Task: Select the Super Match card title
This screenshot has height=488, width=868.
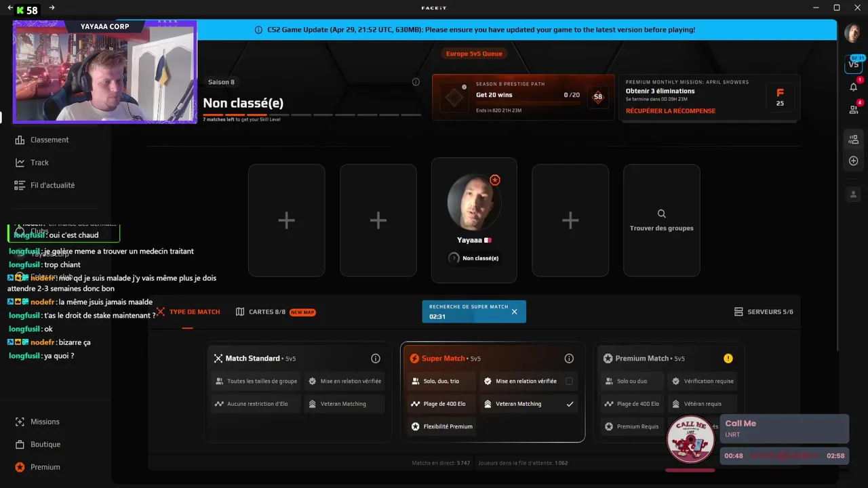Action: coord(443,359)
